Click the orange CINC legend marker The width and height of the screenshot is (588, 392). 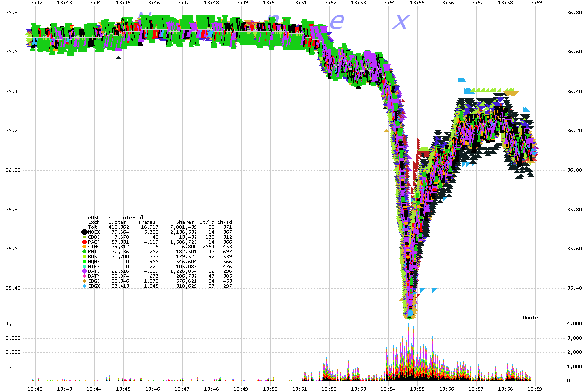84,246
